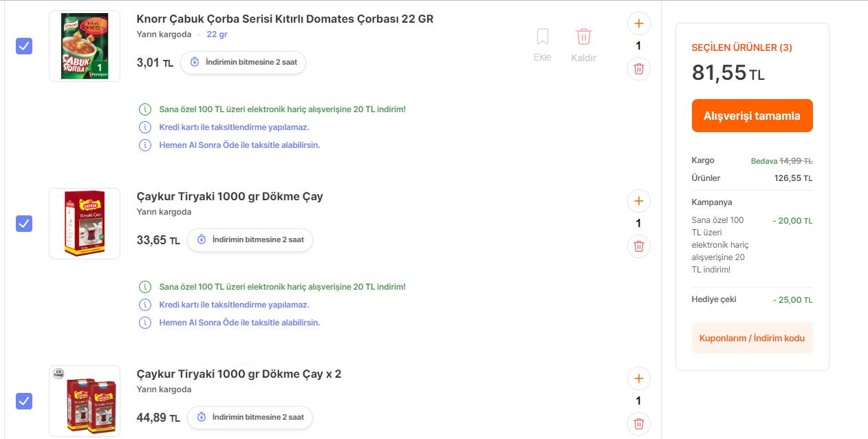Open Knorr Çabuk Çorba product thumbnail

pos(85,46)
